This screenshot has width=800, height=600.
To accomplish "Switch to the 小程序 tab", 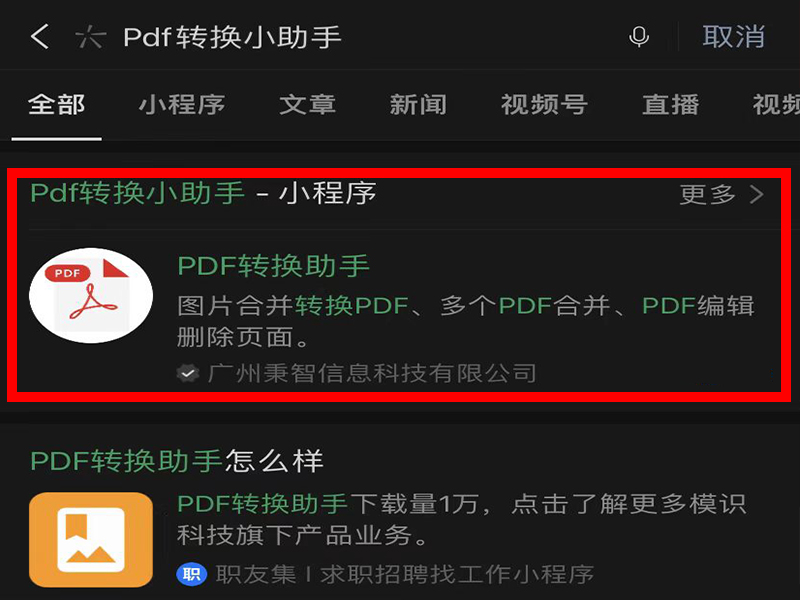I will coord(182,105).
